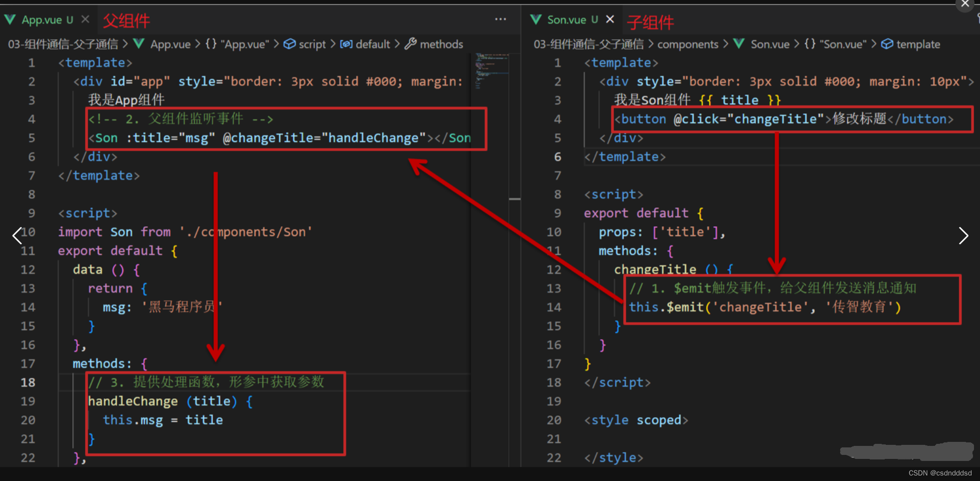The image size is (980, 481).
Task: Open the components breadcrumb in Son.vue
Action: [x=688, y=44]
